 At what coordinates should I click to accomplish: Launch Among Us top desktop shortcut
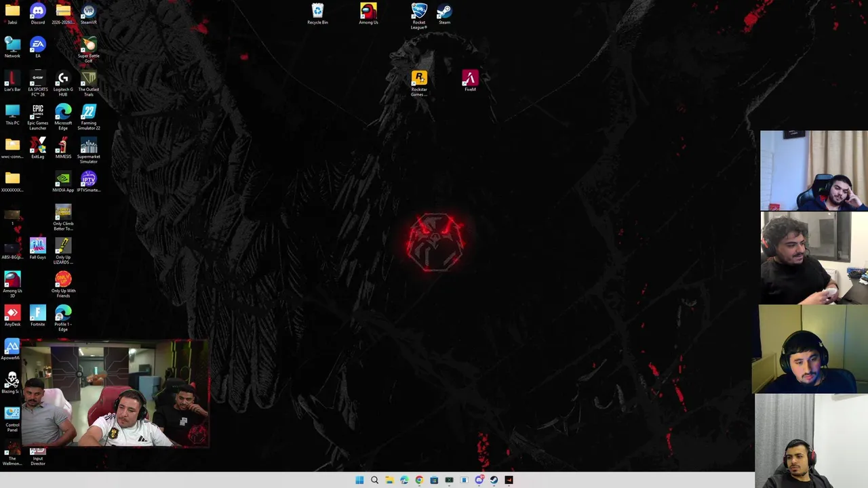(368, 14)
